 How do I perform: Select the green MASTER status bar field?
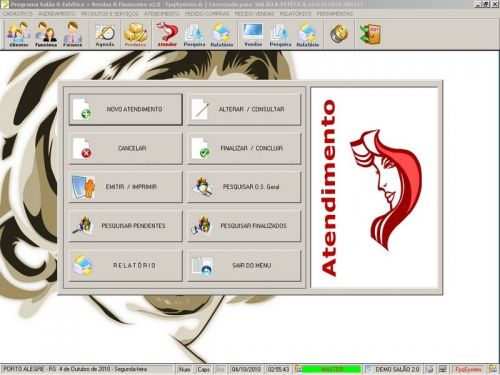[x=331, y=369]
